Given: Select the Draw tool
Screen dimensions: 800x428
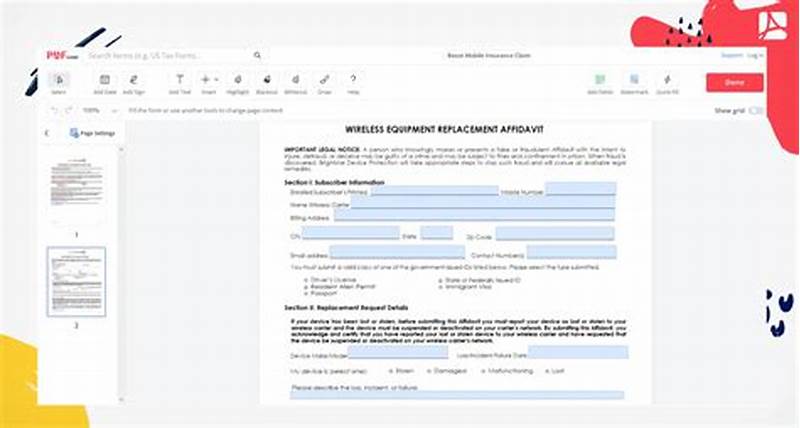Looking at the screenshot, I should coord(324,84).
